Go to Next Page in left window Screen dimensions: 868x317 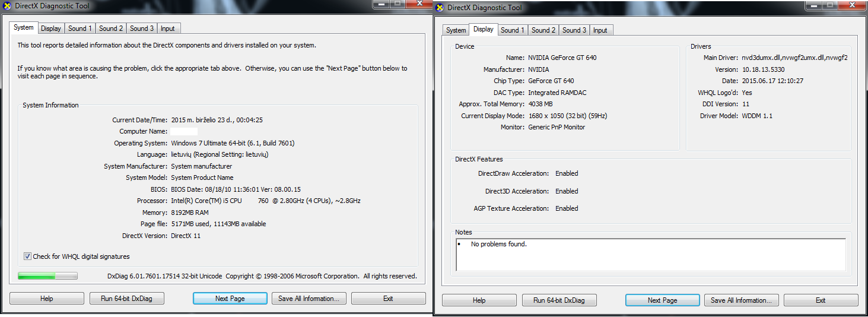click(x=230, y=299)
